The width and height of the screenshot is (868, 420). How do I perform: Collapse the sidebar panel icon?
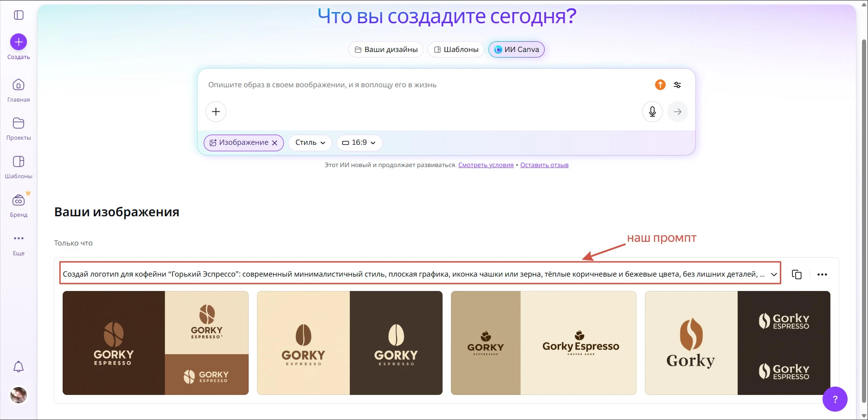19,15
